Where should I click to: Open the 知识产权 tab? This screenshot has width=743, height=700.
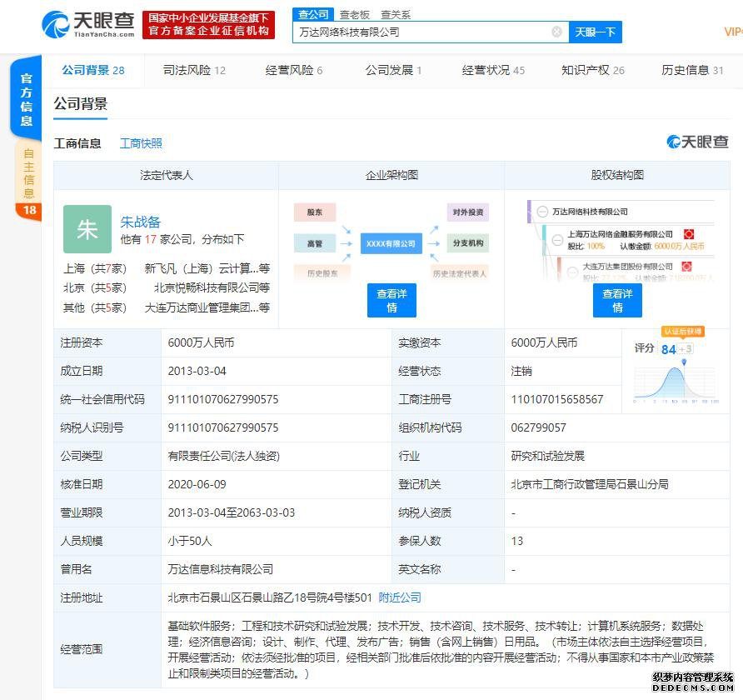[x=592, y=70]
